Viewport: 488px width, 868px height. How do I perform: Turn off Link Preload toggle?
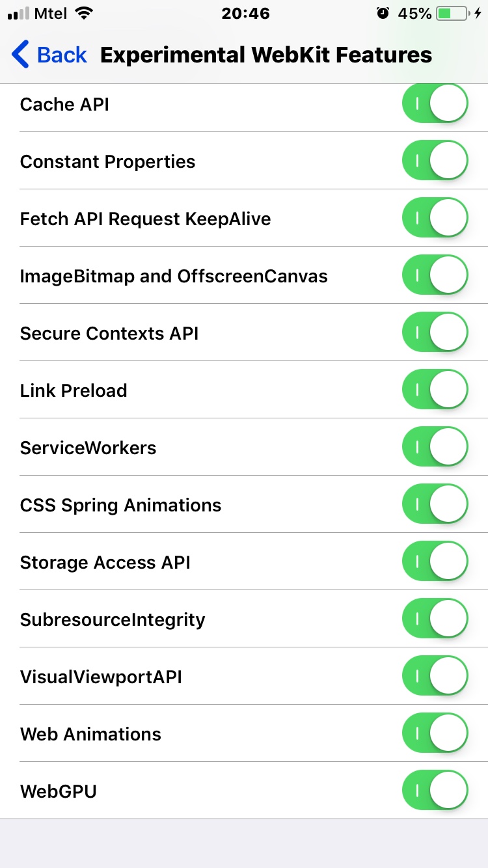pos(435,390)
